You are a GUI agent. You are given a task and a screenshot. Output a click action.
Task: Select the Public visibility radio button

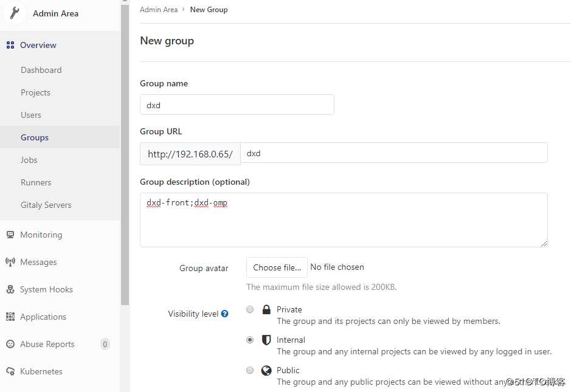click(x=250, y=370)
